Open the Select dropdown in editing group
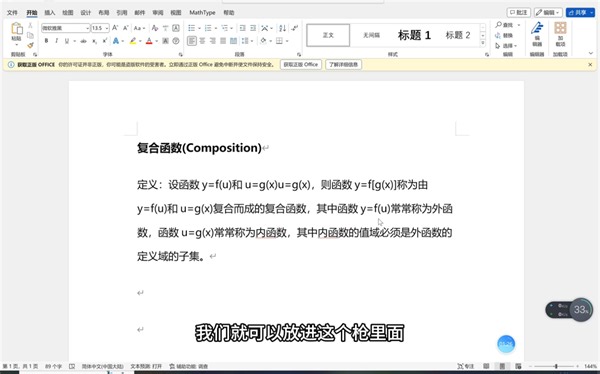This screenshot has width=600, height=374. (506, 46)
